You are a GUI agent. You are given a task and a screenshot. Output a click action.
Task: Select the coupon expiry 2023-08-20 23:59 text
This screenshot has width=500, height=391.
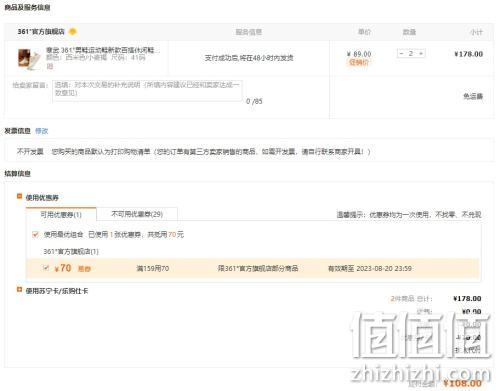click(x=370, y=268)
